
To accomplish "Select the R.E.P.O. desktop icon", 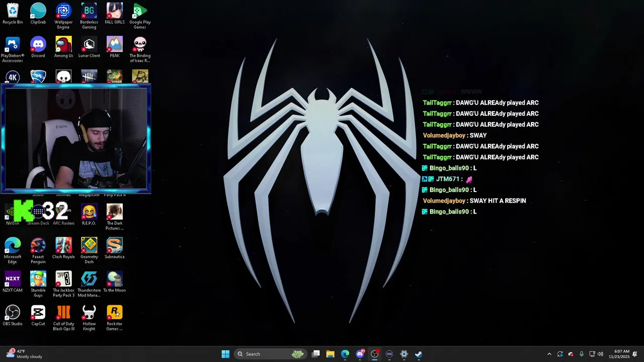I will point(89,215).
